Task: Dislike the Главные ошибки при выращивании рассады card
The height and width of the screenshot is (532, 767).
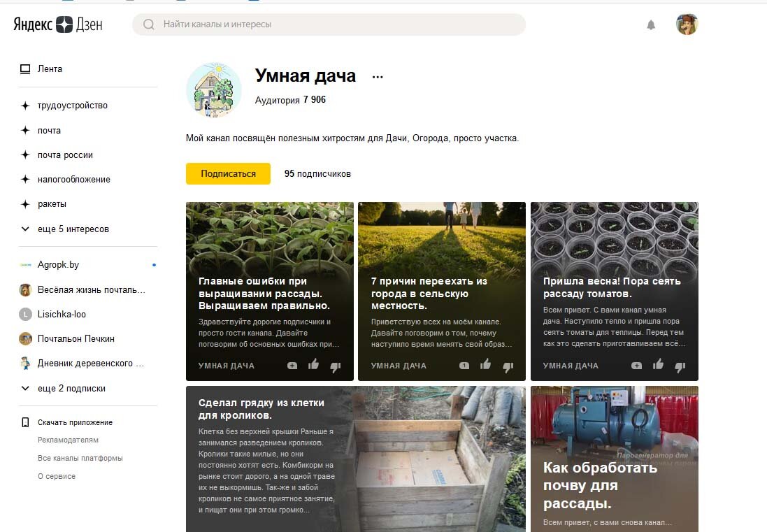Action: point(336,366)
